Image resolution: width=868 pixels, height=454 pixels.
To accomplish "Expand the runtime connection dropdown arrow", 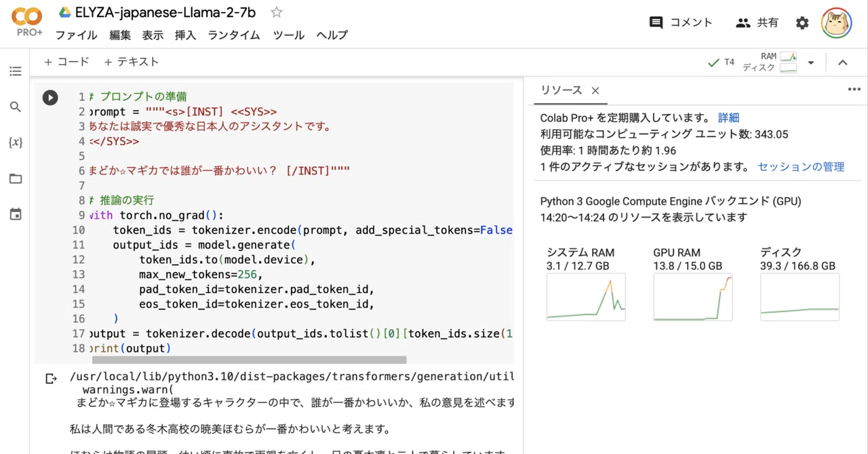I will coord(810,62).
